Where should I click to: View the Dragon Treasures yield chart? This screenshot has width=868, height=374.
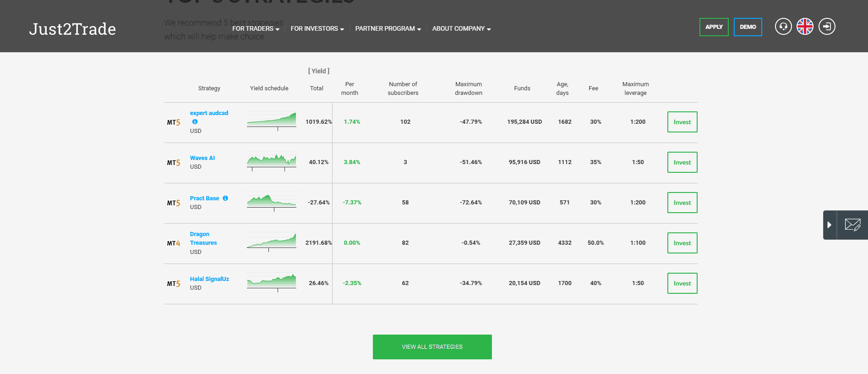272,242
